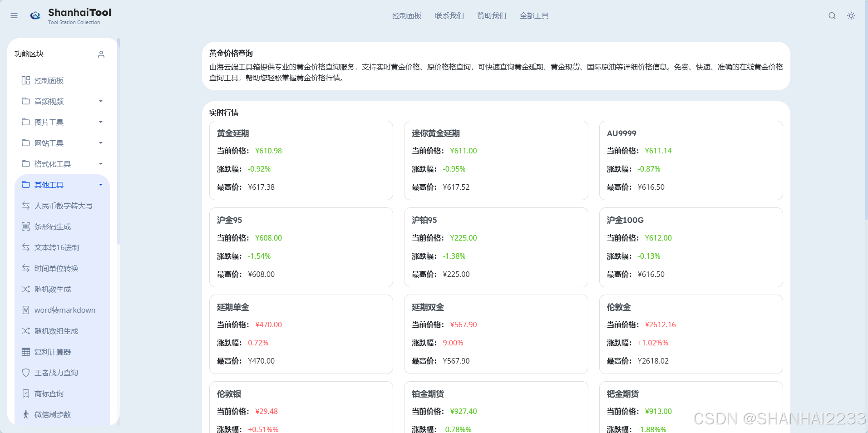Click the 黄金价格查询 page heading
Image resolution: width=868 pixels, height=433 pixels.
(231, 53)
